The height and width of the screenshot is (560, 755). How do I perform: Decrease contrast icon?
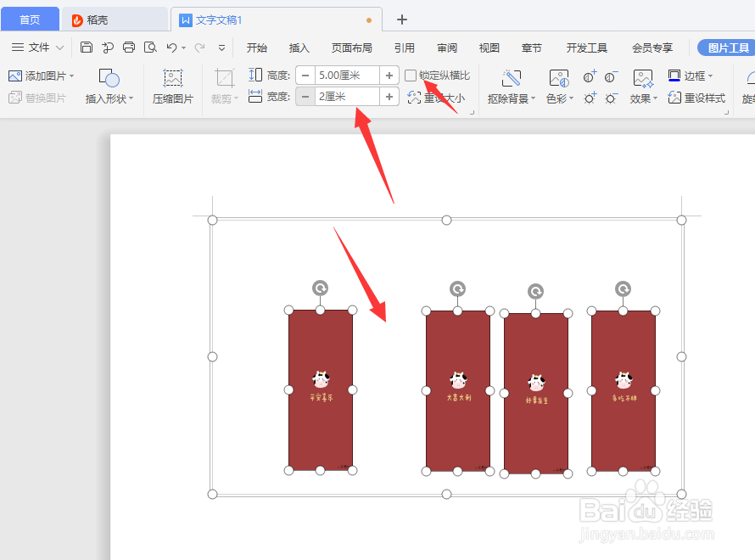coord(611,76)
